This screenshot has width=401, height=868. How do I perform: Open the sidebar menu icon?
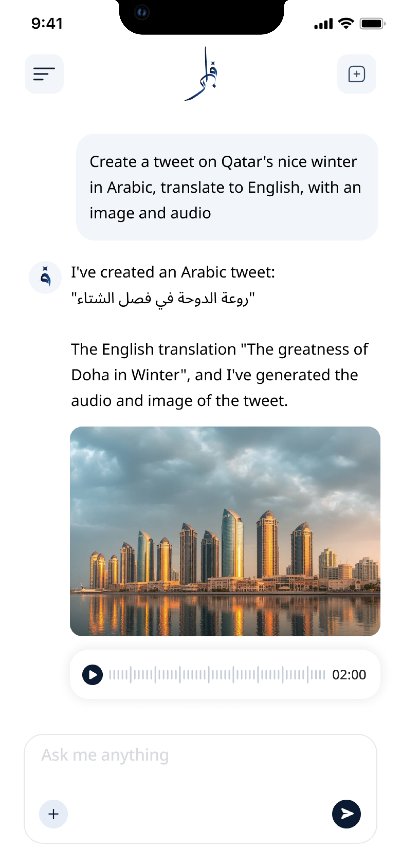[x=44, y=74]
